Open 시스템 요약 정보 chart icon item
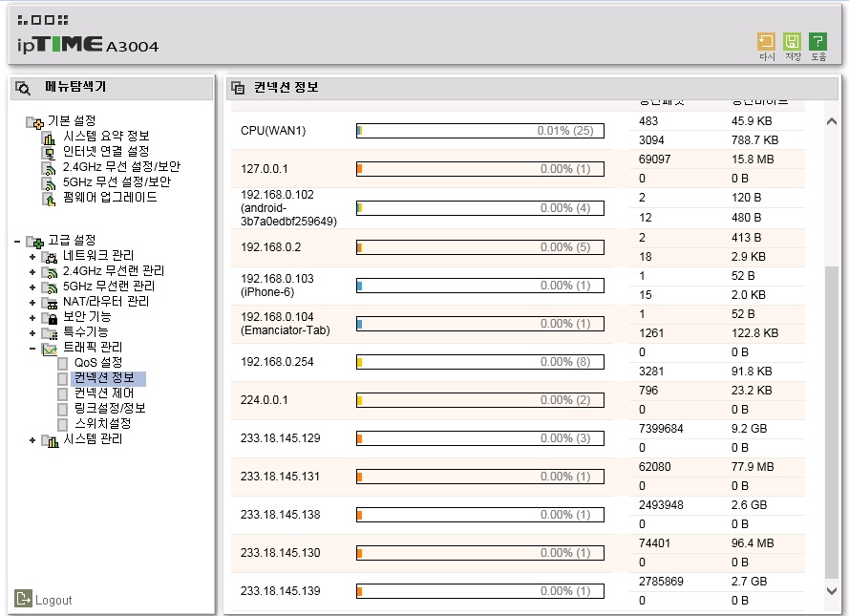Viewport: 849px width, 616px height. [50, 138]
